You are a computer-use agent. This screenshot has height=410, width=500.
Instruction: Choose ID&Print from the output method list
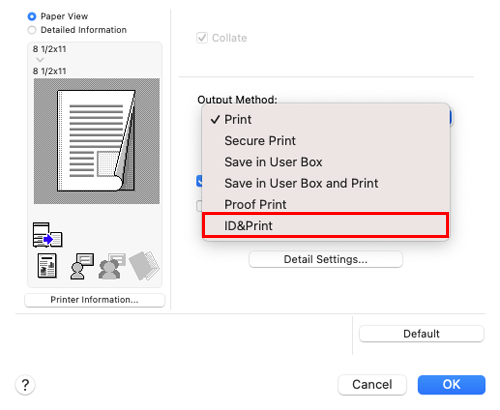[326, 226]
